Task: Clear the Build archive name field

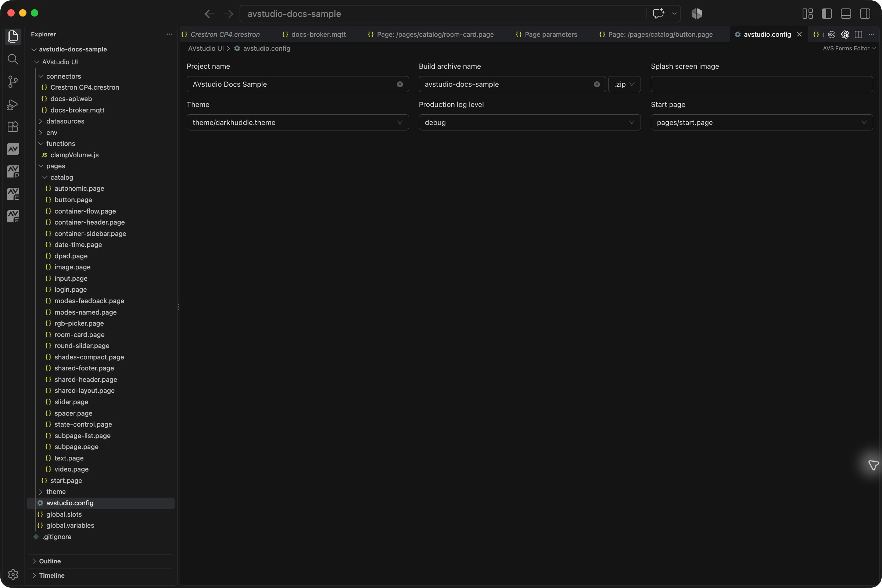Action: pyautogui.click(x=596, y=85)
